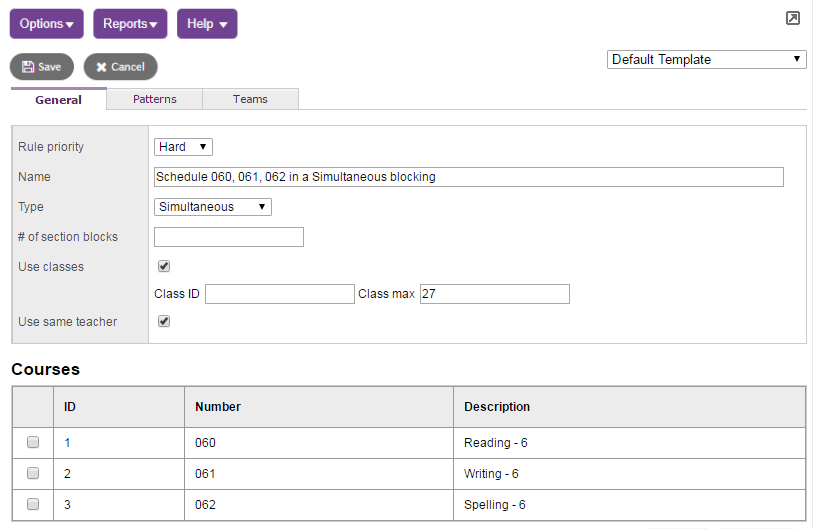
Task: Open the Rule priority dropdown
Action: [x=183, y=147]
